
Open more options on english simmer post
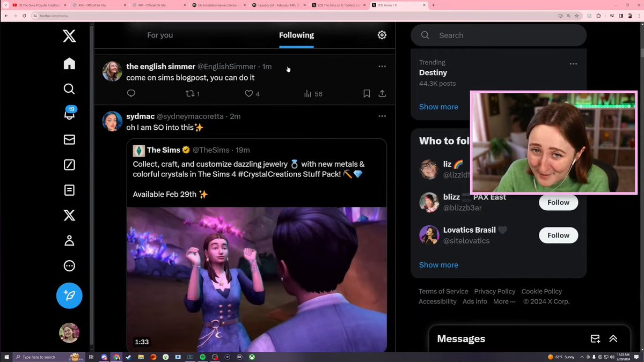382,67
